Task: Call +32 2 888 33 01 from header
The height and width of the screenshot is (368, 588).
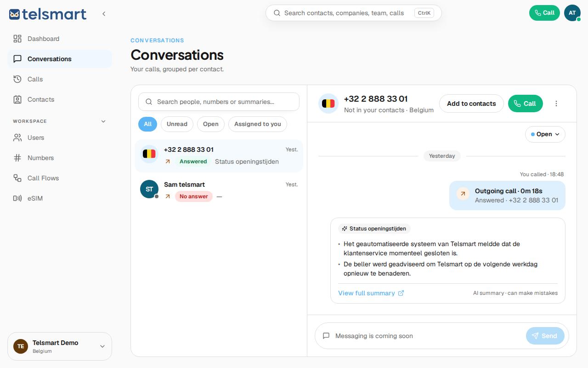Action: [x=525, y=103]
